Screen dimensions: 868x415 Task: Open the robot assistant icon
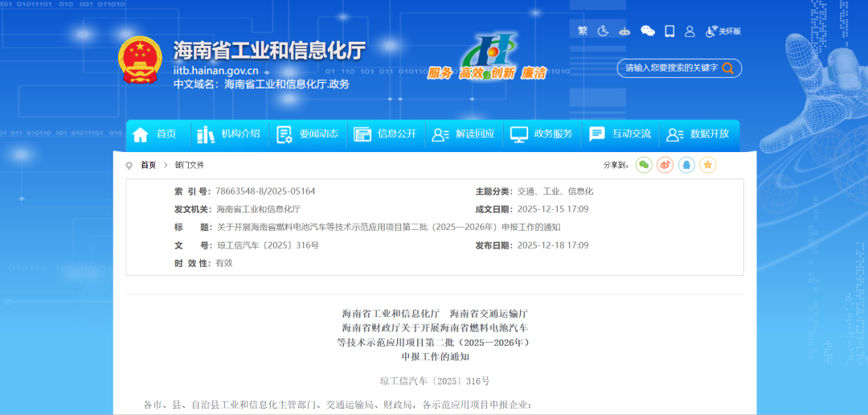pyautogui.click(x=625, y=31)
